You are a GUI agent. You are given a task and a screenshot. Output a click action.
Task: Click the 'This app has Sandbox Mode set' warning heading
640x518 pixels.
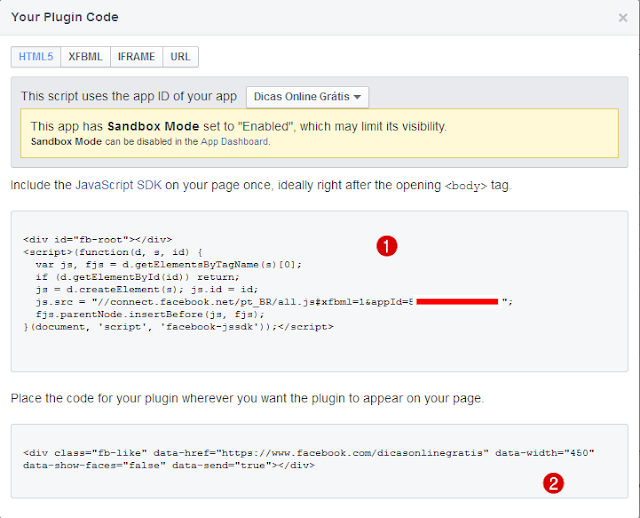pos(238,126)
